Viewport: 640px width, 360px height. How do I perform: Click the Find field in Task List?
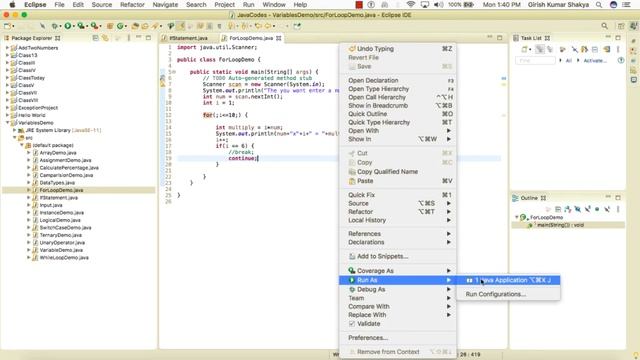(x=535, y=60)
